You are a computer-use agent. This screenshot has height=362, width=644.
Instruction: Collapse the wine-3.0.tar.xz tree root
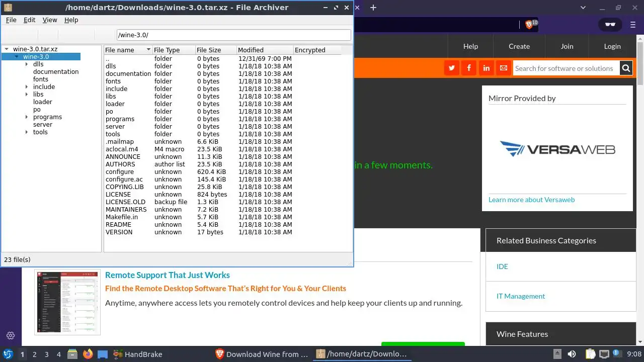[7, 49]
